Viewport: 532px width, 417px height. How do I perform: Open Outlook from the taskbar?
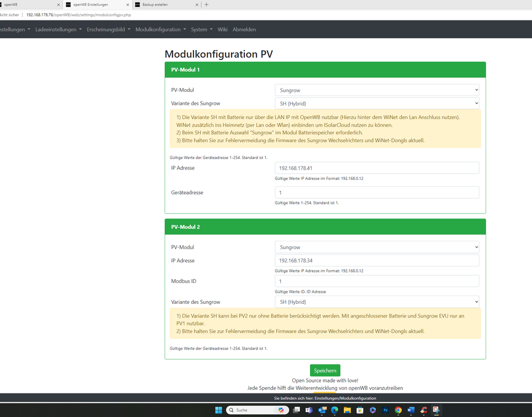(x=322, y=410)
